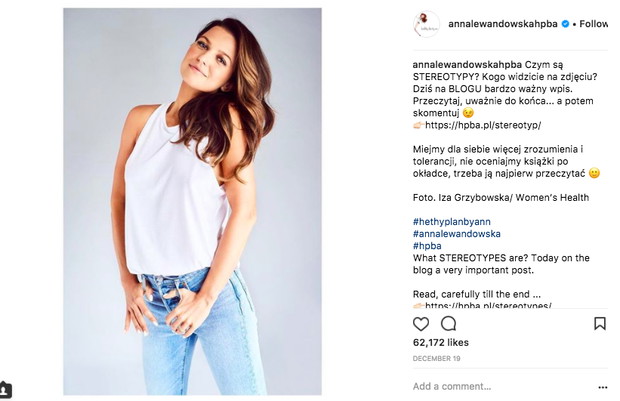Screen dimensions: 620x401
Task: Open the #annalewandowska hashtag
Action: point(457,234)
